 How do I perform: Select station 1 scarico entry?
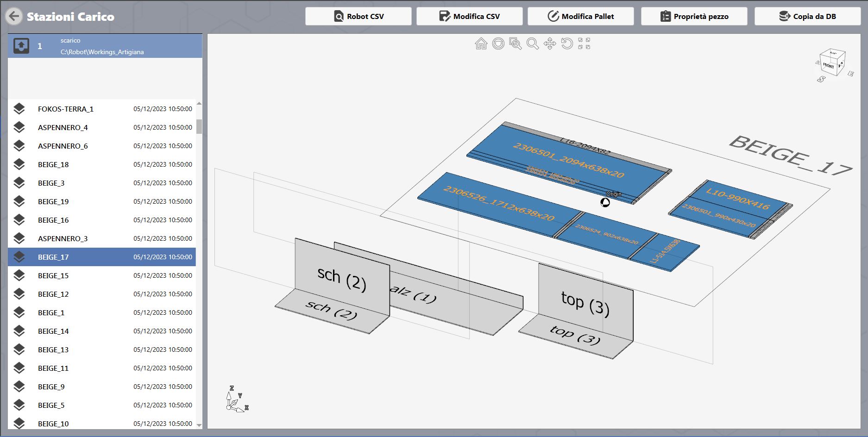(105, 46)
